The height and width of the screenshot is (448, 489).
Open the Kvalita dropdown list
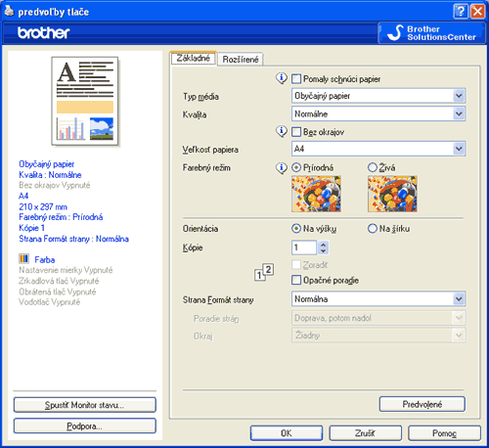pyautogui.click(x=459, y=113)
